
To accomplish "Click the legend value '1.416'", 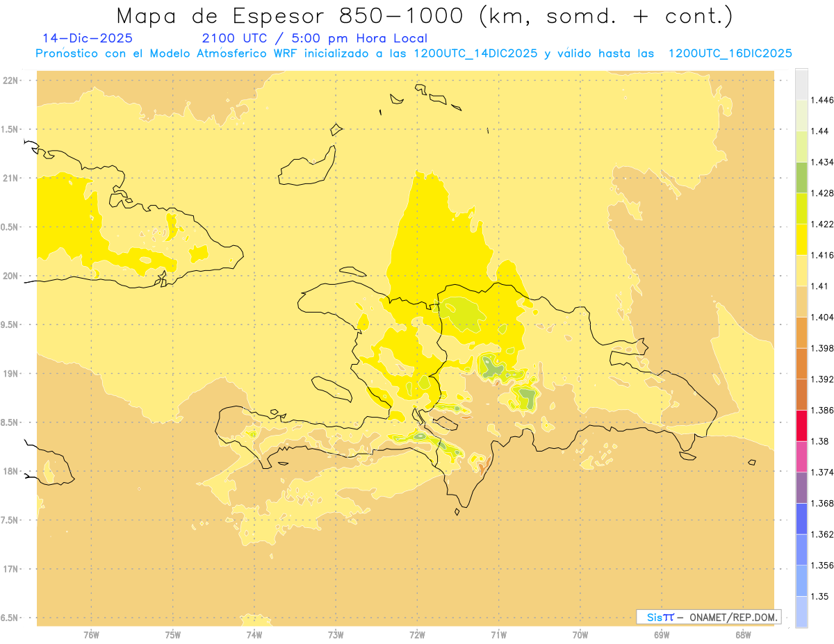I will click(x=823, y=255).
